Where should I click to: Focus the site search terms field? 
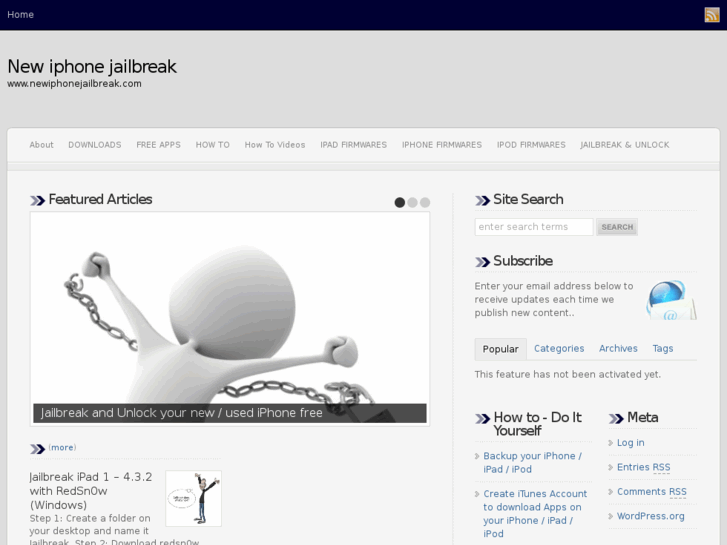534,227
